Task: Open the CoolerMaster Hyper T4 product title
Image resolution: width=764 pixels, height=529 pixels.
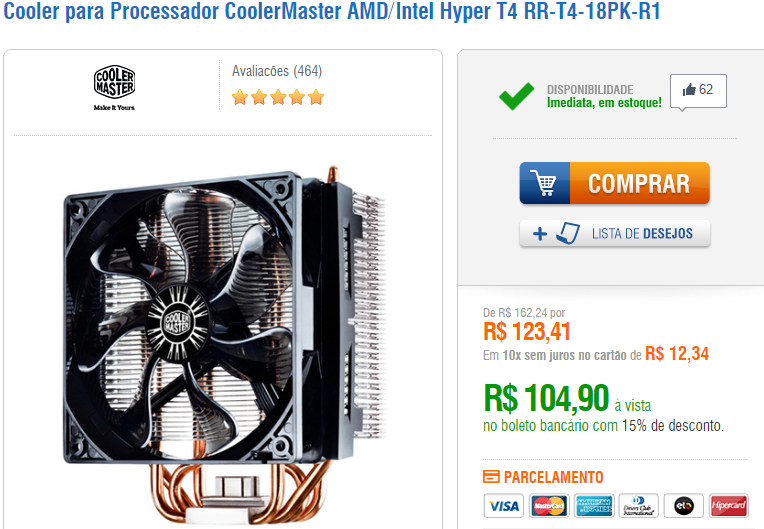Action: click(331, 11)
